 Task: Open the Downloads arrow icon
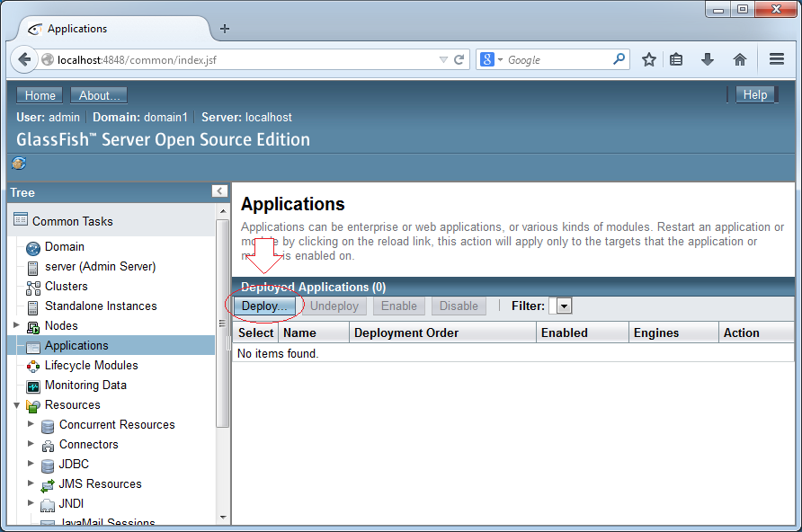[x=708, y=60]
